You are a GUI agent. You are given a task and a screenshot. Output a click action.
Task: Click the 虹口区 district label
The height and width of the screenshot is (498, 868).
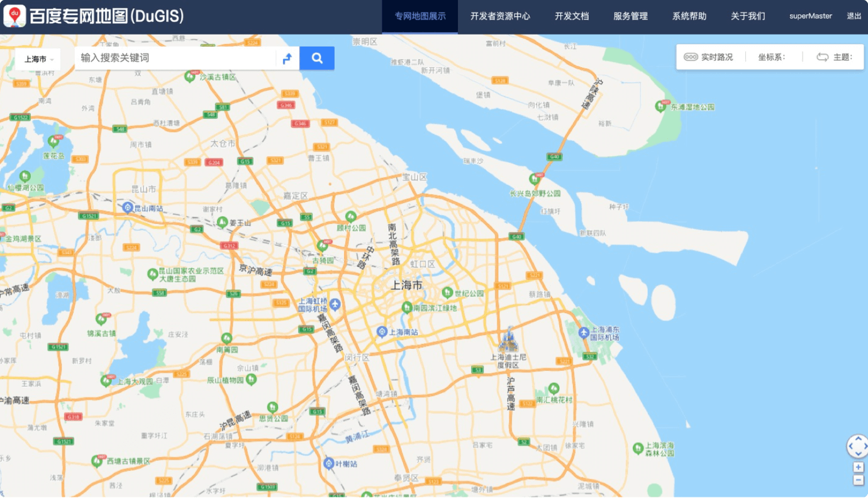[x=423, y=264]
